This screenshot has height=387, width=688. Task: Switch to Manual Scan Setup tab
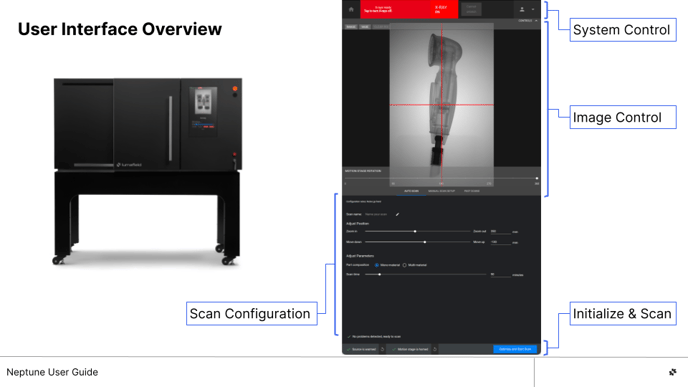coord(441,191)
